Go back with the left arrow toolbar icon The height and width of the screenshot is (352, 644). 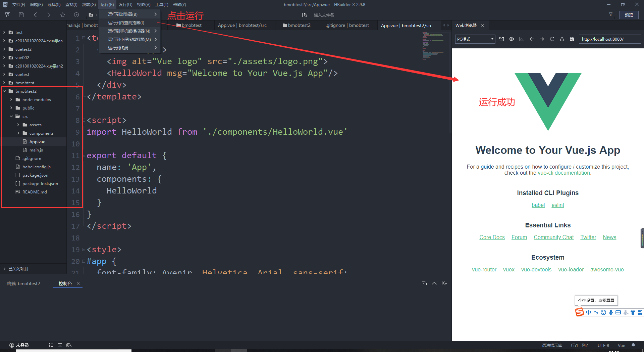click(35, 15)
